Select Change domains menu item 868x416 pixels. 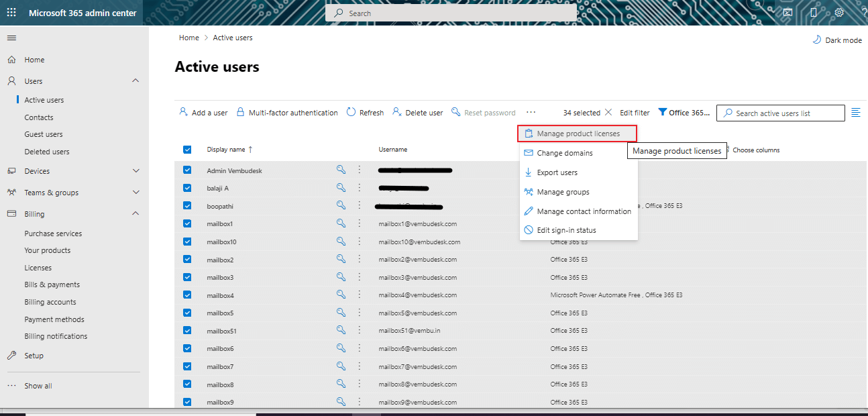tap(578, 153)
